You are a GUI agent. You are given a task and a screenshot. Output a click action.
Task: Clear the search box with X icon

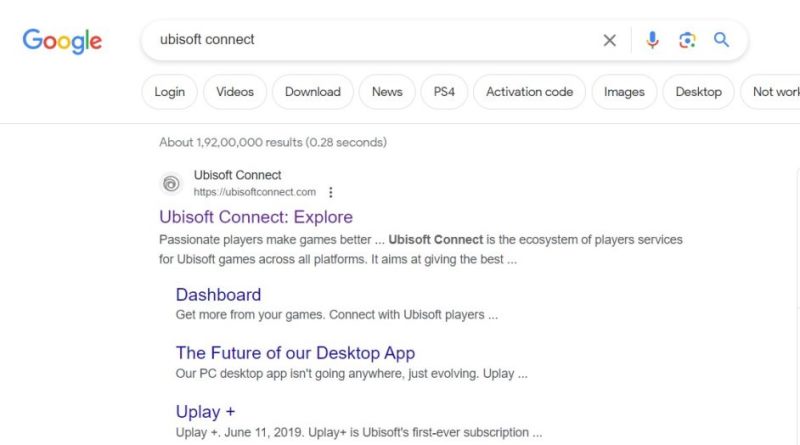(609, 40)
